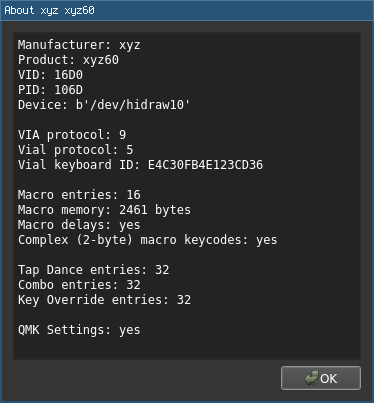Click the About xyz xyz60 title bar

pyautogui.click(x=187, y=10)
